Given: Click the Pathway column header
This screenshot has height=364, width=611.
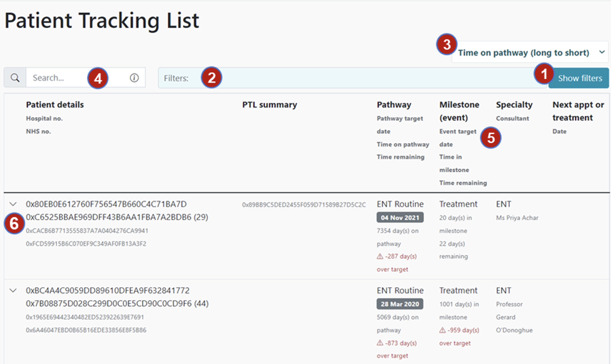Looking at the screenshot, I should 394,105.
